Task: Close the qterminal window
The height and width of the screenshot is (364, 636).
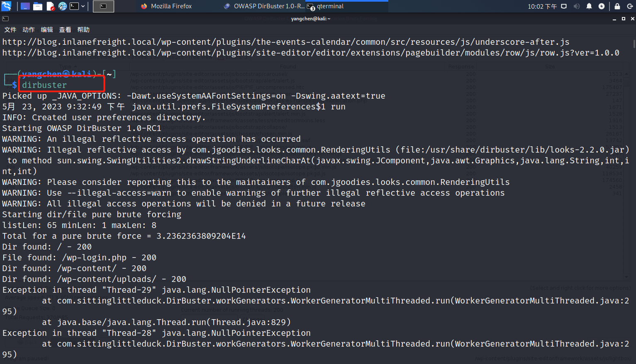Action: pyautogui.click(x=632, y=19)
